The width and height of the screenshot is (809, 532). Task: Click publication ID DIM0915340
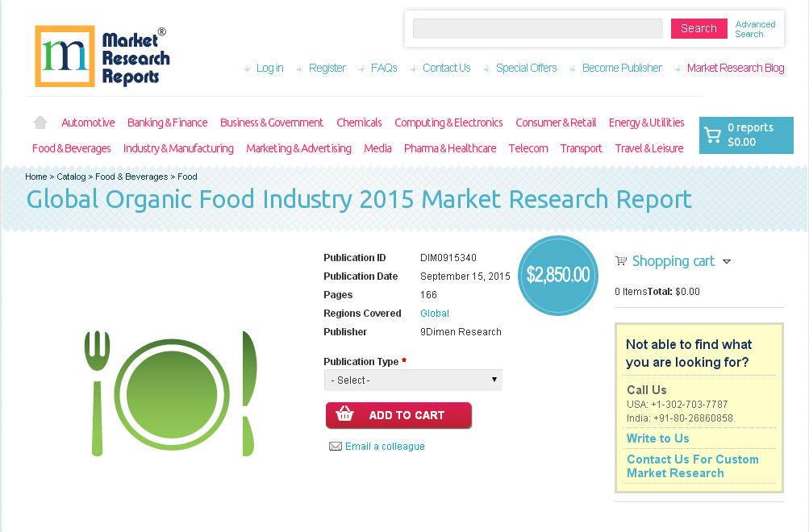coord(448,258)
